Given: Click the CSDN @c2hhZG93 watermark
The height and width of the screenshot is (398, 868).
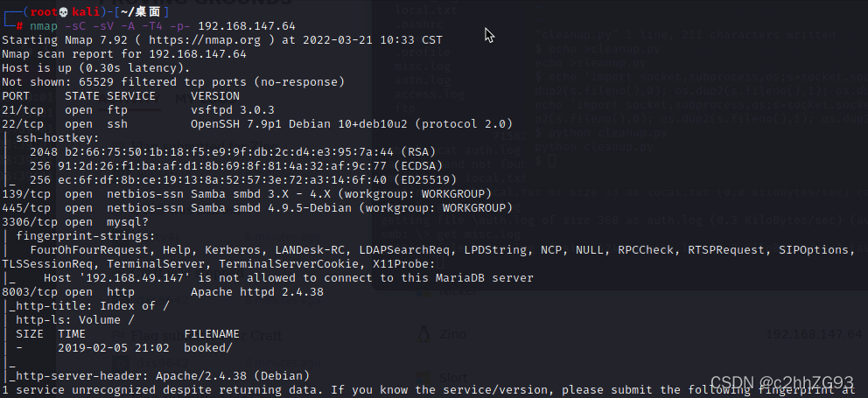Looking at the screenshot, I should point(782,382).
